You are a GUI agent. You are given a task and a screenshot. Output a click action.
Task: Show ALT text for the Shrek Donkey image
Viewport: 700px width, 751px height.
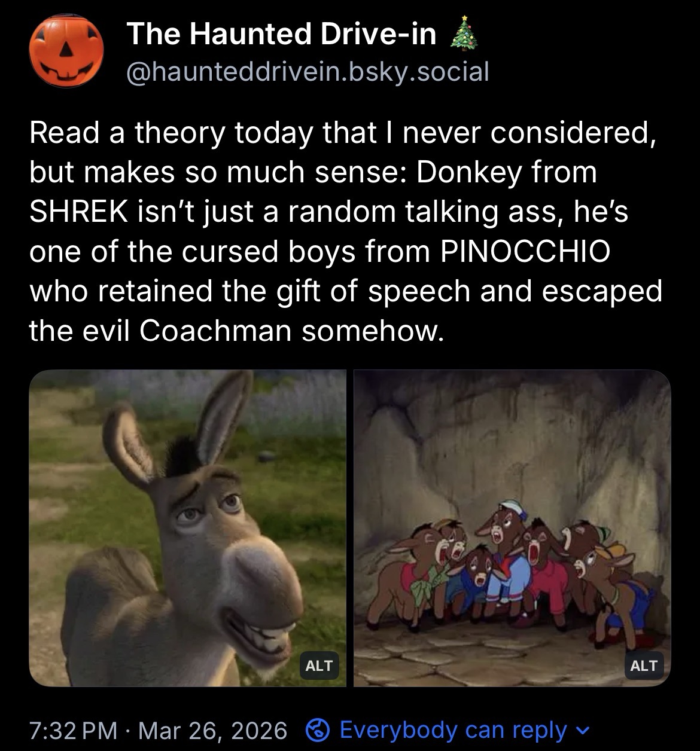point(319,665)
